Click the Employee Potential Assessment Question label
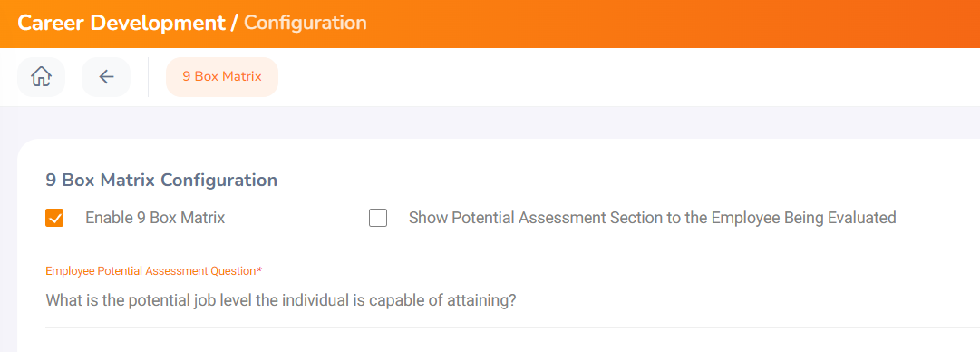 point(150,270)
